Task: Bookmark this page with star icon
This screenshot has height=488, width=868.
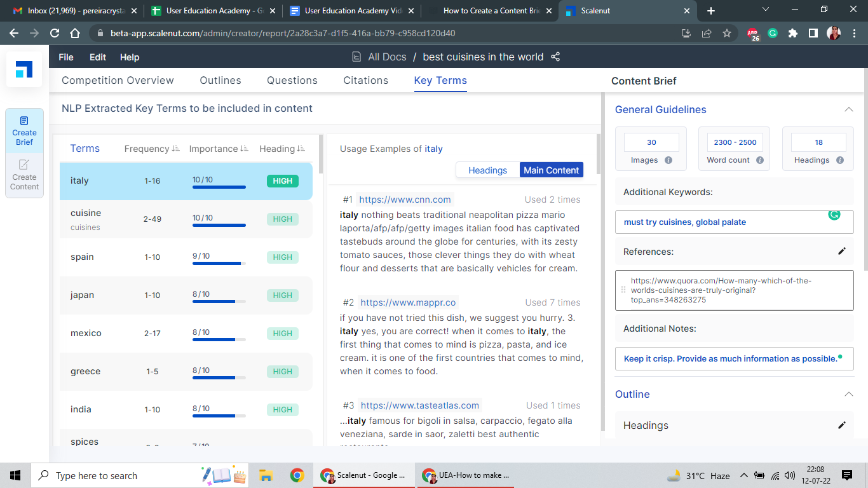Action: pos(727,33)
